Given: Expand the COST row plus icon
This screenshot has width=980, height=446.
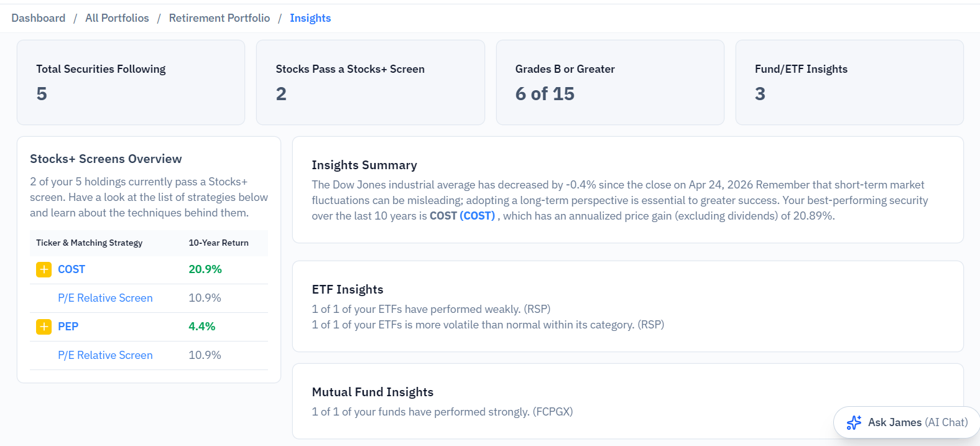Looking at the screenshot, I should click(x=44, y=269).
